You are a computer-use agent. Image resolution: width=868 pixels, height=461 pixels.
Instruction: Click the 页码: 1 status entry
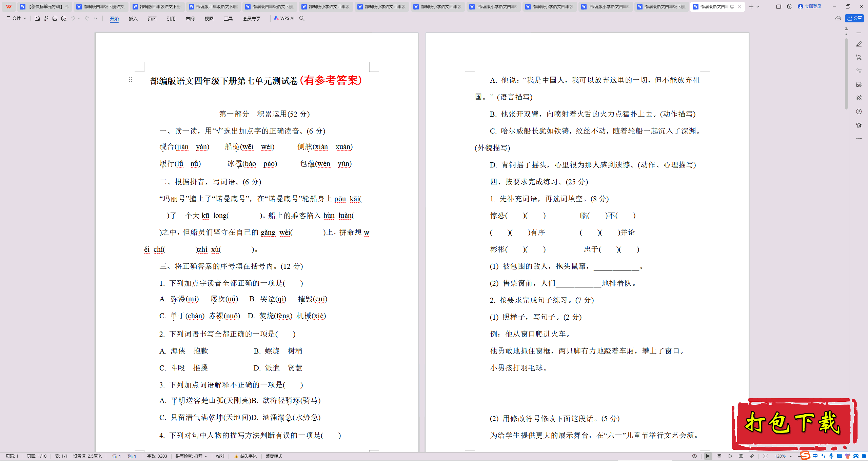[x=12, y=456]
